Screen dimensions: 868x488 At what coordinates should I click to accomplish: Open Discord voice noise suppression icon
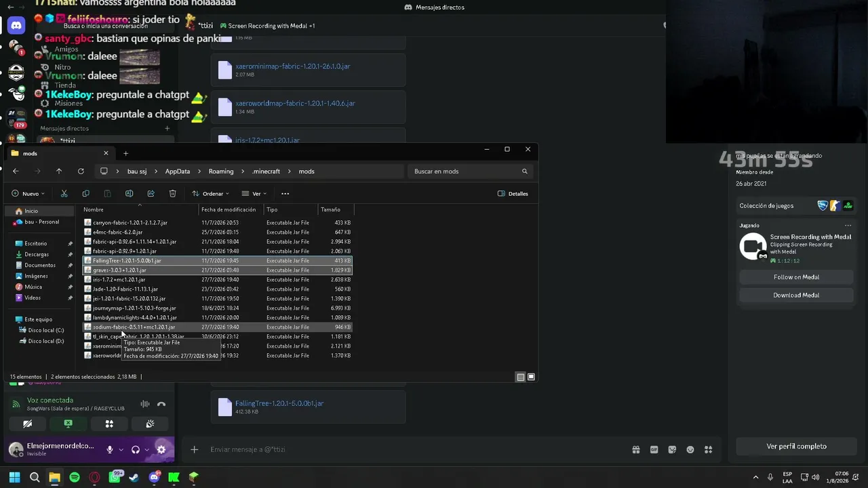click(x=144, y=404)
